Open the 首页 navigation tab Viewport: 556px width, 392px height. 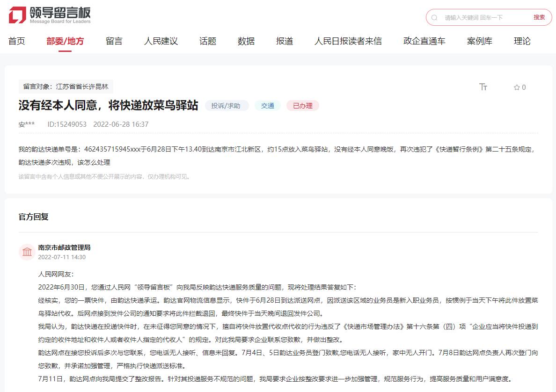17,41
